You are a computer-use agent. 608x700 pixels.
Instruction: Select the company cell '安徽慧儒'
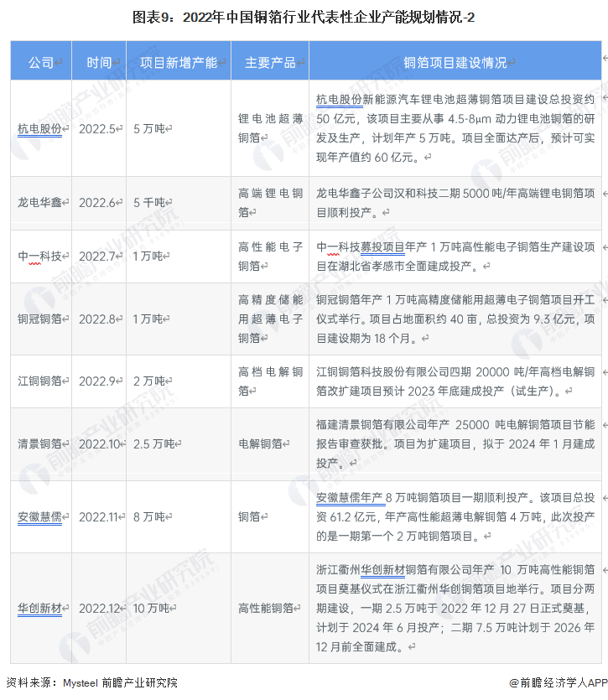click(39, 517)
